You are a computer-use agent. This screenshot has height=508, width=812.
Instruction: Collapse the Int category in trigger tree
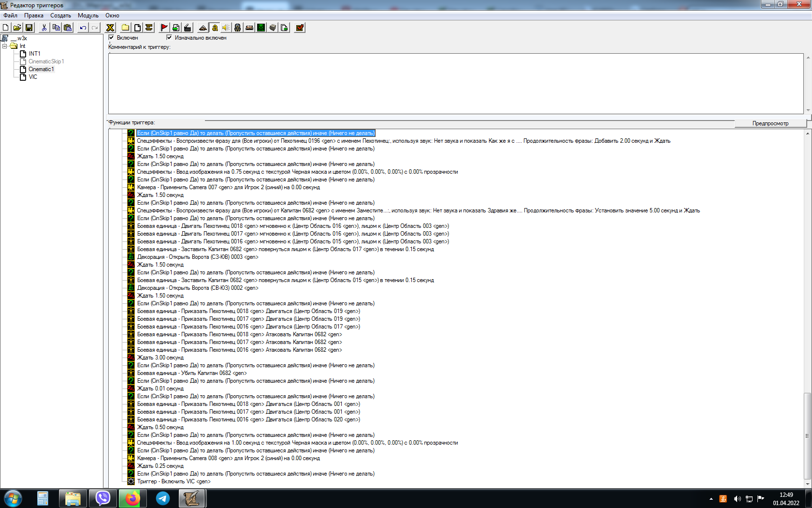click(x=5, y=46)
